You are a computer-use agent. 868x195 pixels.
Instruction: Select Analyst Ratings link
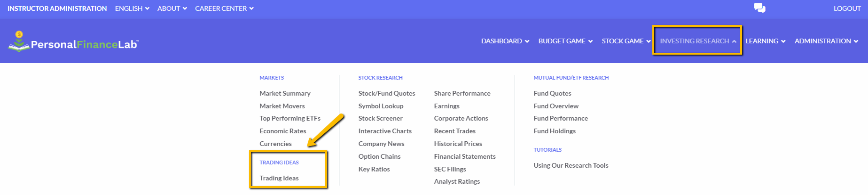(x=457, y=181)
